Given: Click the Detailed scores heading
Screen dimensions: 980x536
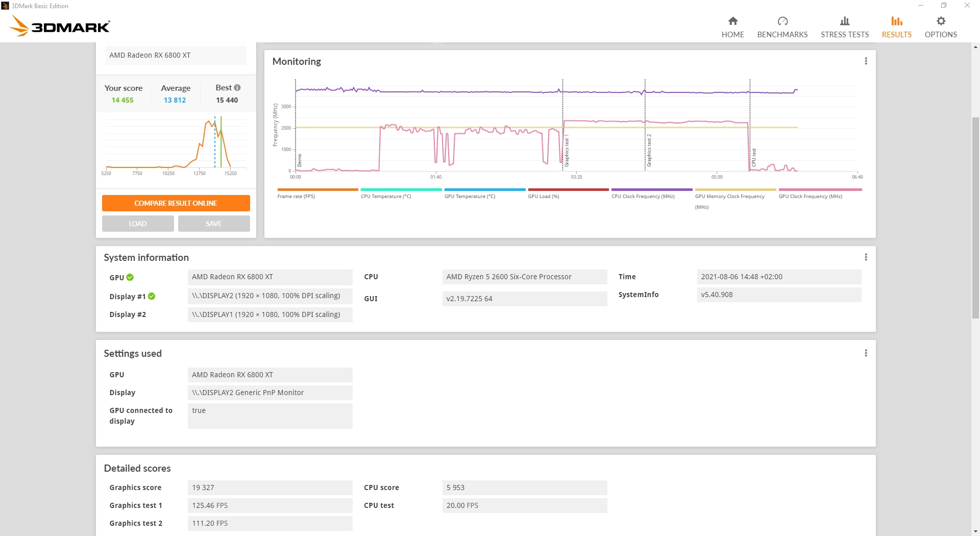Looking at the screenshot, I should pos(137,468).
